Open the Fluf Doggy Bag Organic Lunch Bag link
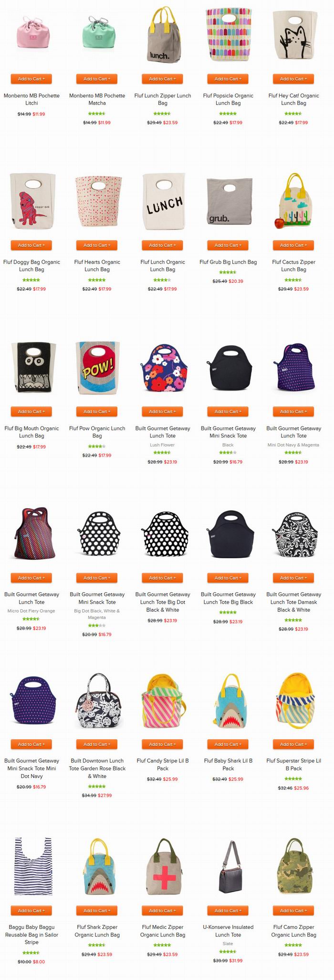This screenshot has height=980, width=334. point(31,266)
